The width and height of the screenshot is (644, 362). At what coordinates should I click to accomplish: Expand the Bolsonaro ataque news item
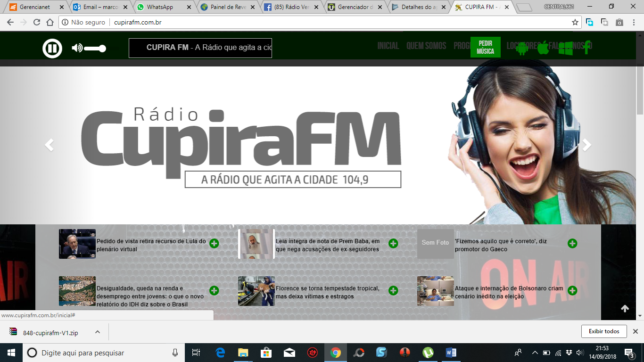click(572, 290)
